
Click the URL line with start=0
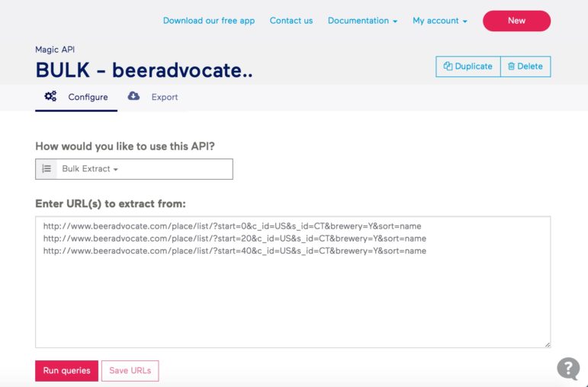[232, 226]
